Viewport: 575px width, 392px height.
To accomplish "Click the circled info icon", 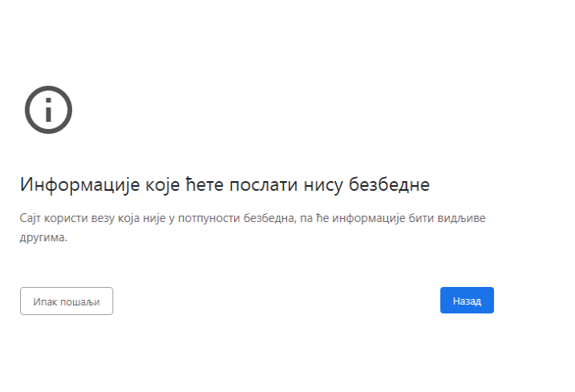I will [48, 110].
